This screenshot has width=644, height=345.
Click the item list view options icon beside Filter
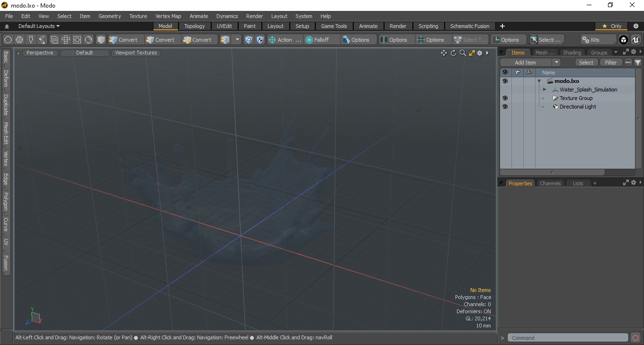[628, 63]
